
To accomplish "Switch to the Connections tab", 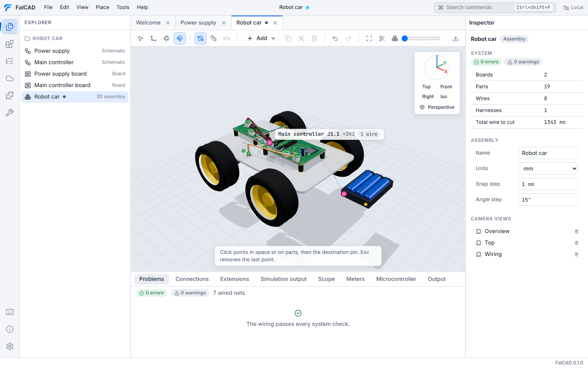I will tap(192, 279).
